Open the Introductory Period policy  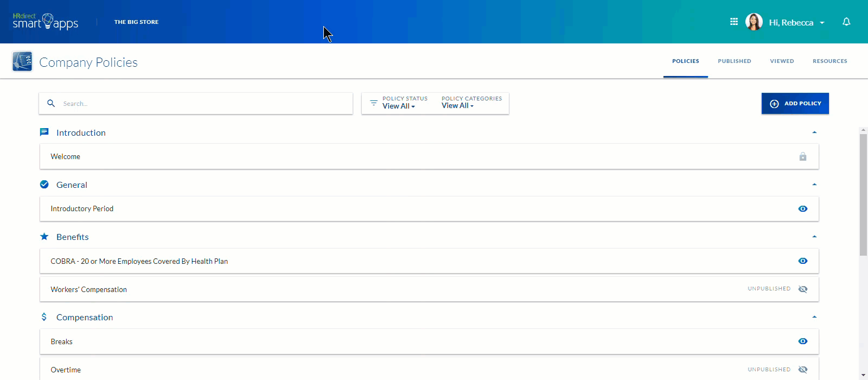[x=429, y=208]
